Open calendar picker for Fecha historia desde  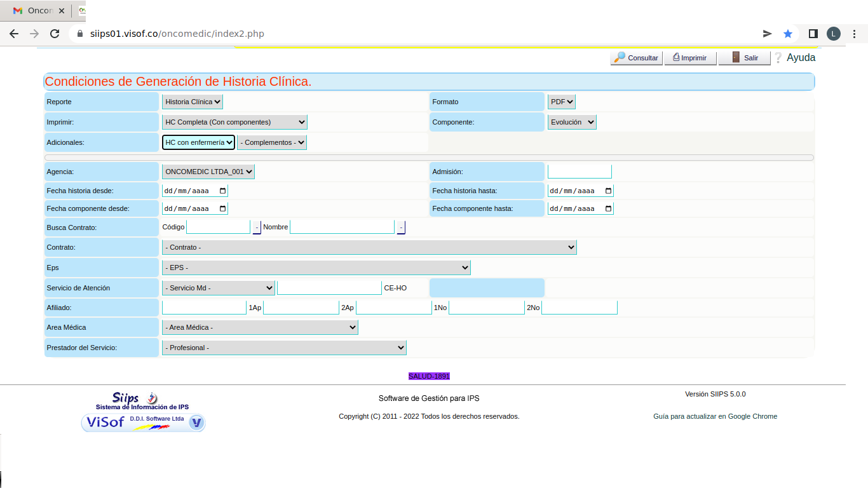click(222, 191)
